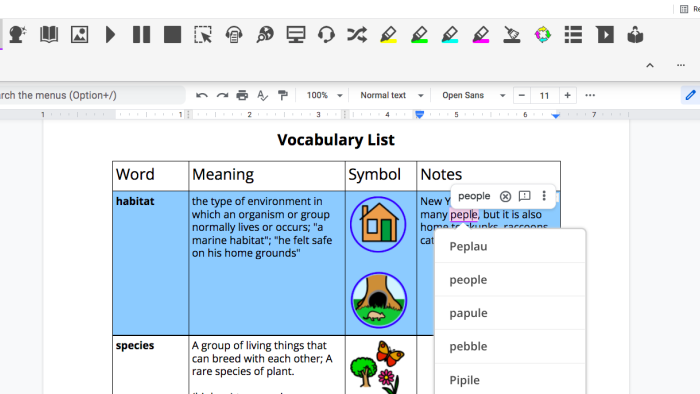The image size is (700, 394).
Task: Click the Simplify page play-box icon
Action: click(605, 34)
